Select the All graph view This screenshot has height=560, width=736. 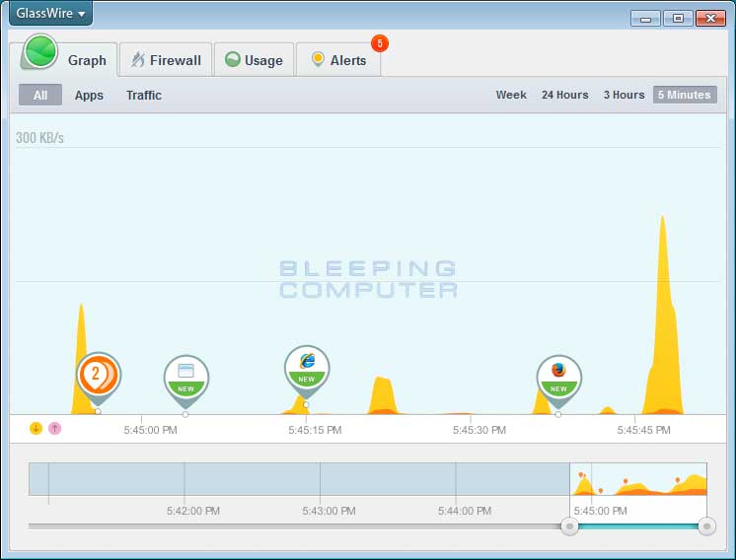click(40, 96)
